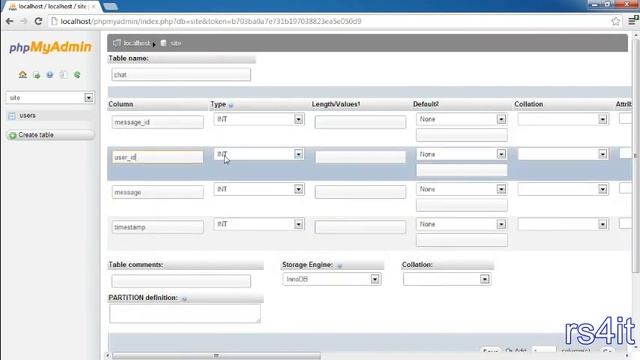
Task: Click default value box under message_id None
Action: tap(462, 135)
